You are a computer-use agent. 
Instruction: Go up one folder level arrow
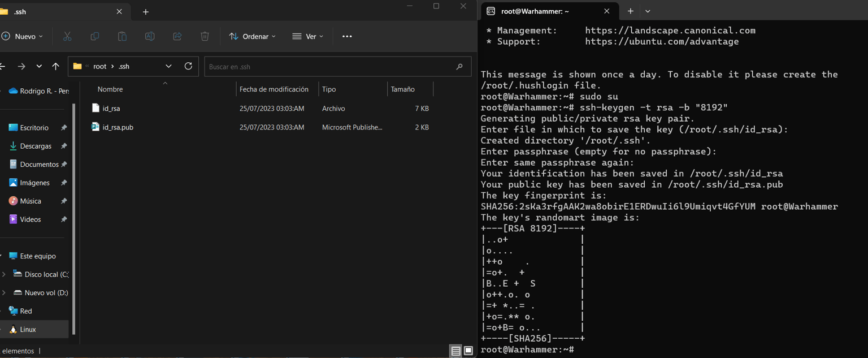pos(55,66)
